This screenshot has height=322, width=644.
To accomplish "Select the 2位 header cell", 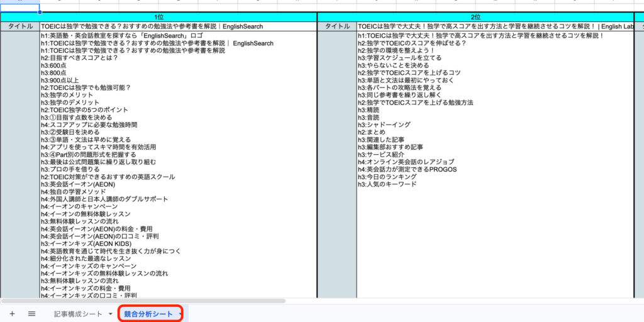I will pos(475,17).
